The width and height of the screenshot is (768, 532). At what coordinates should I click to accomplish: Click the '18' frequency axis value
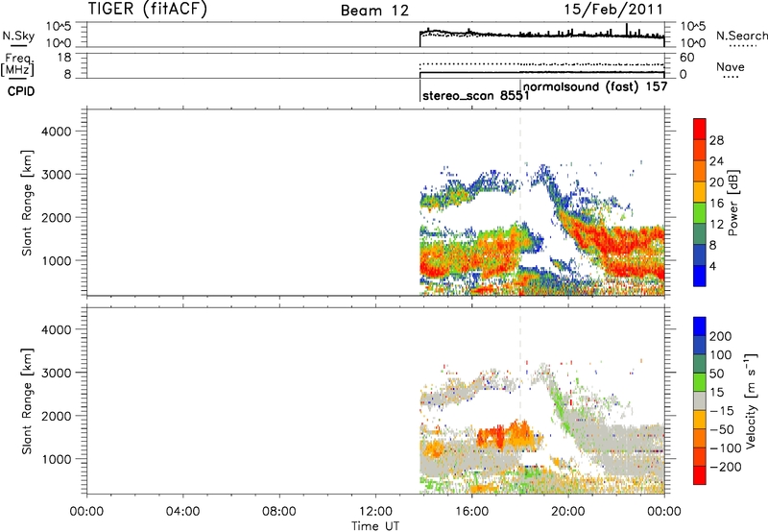click(x=64, y=58)
